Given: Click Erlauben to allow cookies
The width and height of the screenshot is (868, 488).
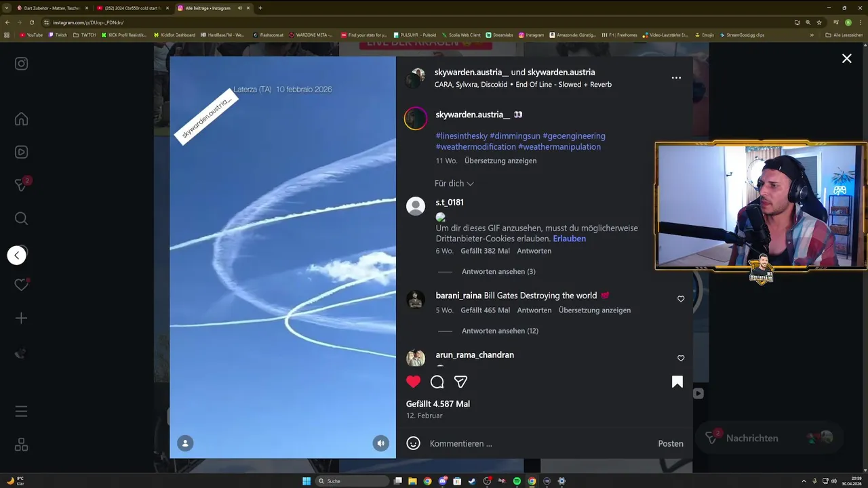Looking at the screenshot, I should click(x=570, y=239).
